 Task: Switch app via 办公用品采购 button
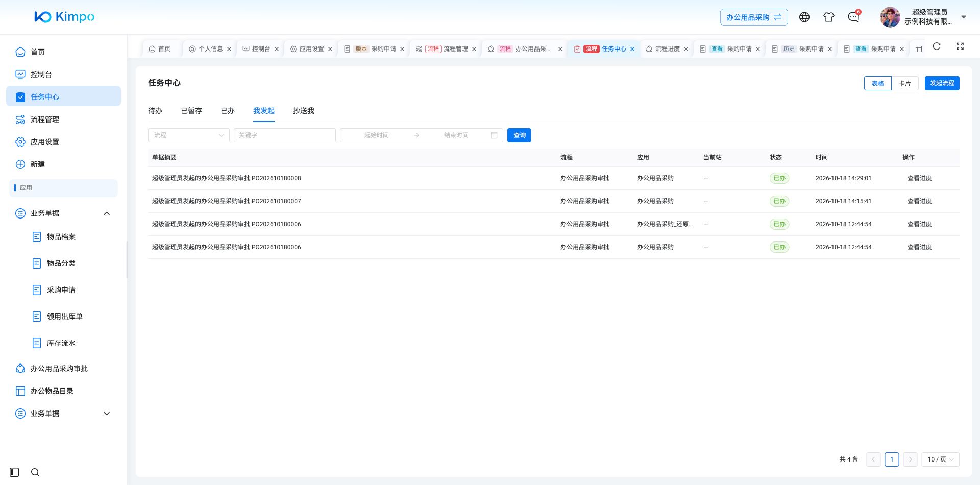[x=754, y=17]
